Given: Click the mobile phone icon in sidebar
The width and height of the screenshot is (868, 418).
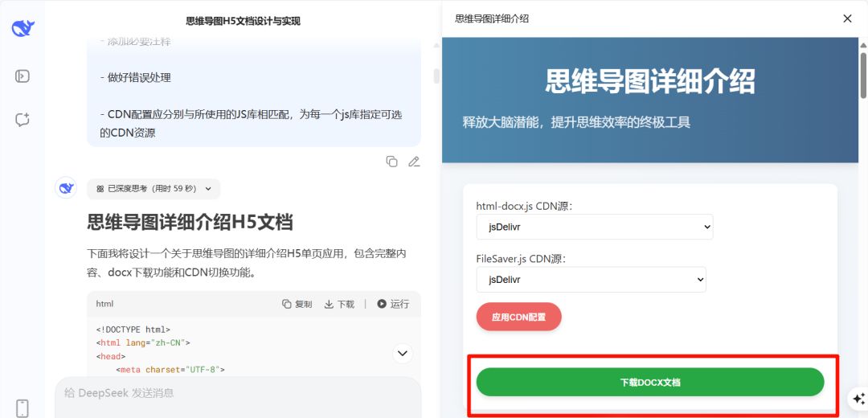Looking at the screenshot, I should (23, 408).
